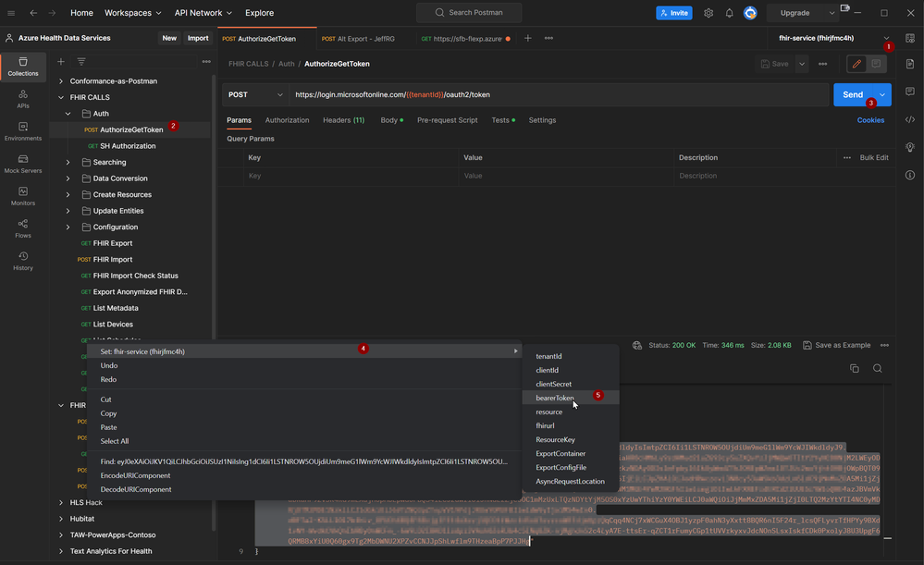The width and height of the screenshot is (924, 565).
Task: Select Copy in the context menu
Action: (x=108, y=413)
